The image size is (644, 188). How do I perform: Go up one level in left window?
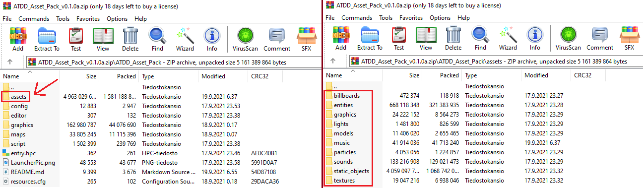point(10,62)
